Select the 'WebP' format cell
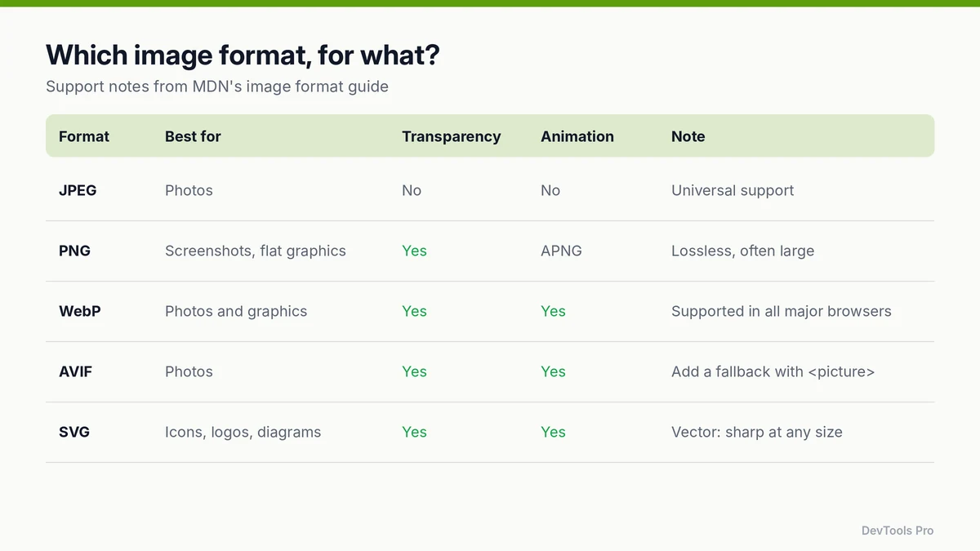Screen dimensions: 980x551 coord(80,311)
